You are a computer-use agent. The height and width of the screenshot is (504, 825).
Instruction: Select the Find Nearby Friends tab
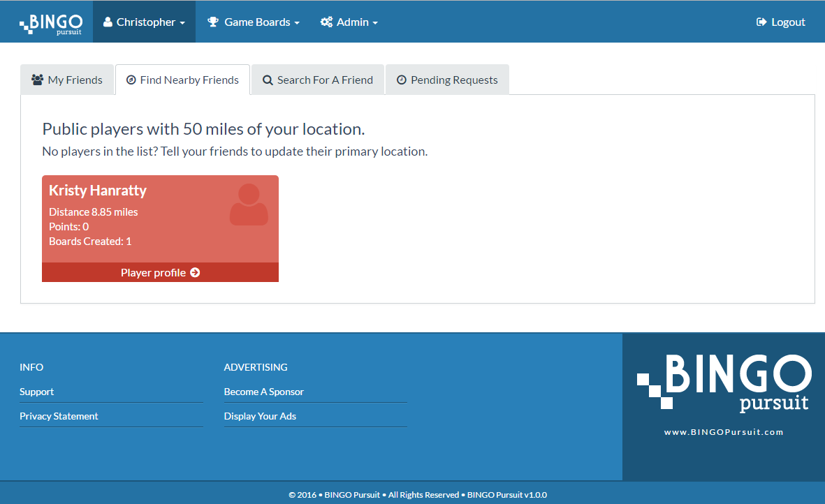point(183,80)
